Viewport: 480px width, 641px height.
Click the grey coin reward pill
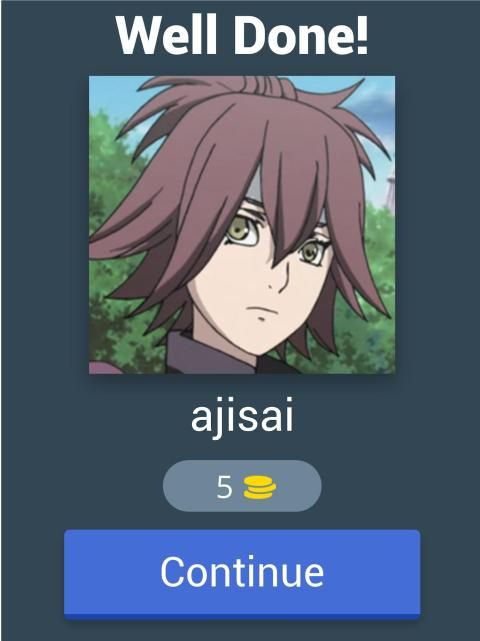[242, 486]
